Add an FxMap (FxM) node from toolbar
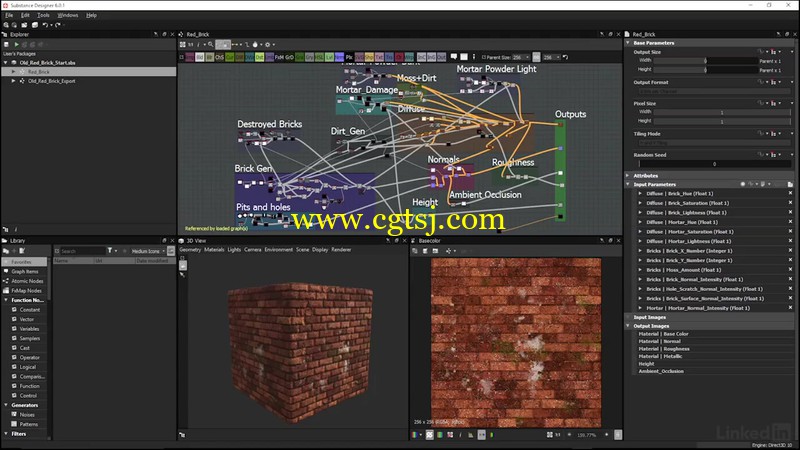800x450 pixels. [x=279, y=57]
